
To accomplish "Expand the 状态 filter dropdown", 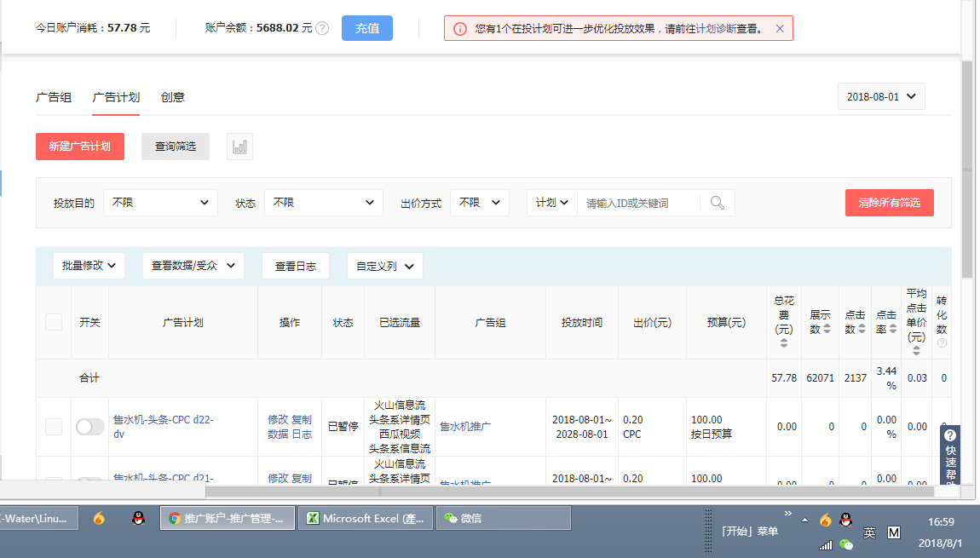I will [x=324, y=203].
